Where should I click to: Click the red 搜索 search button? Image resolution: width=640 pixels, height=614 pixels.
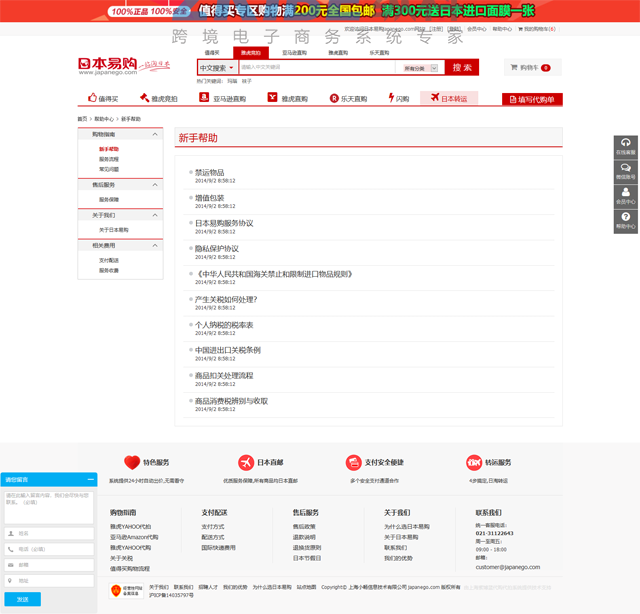click(x=462, y=67)
